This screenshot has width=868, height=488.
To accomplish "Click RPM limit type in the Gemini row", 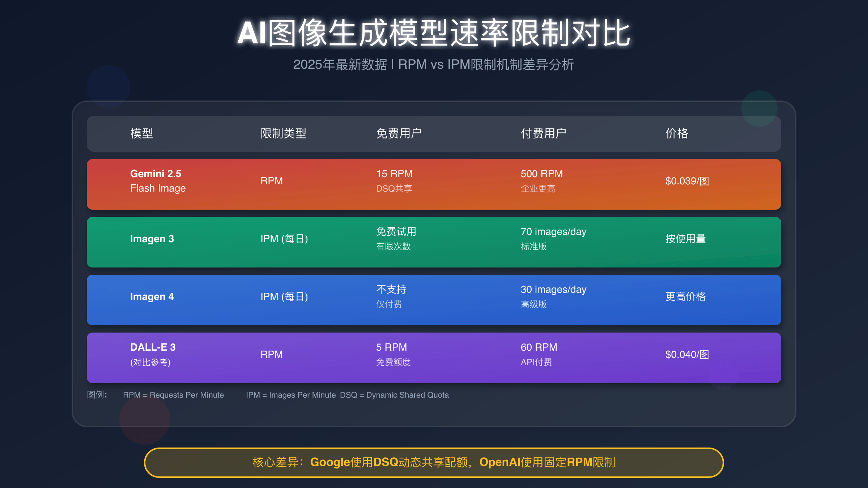I will pos(272,181).
